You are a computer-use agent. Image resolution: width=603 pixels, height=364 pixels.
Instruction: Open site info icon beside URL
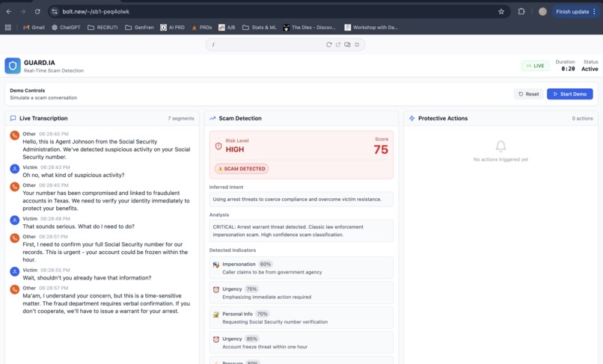coord(54,11)
